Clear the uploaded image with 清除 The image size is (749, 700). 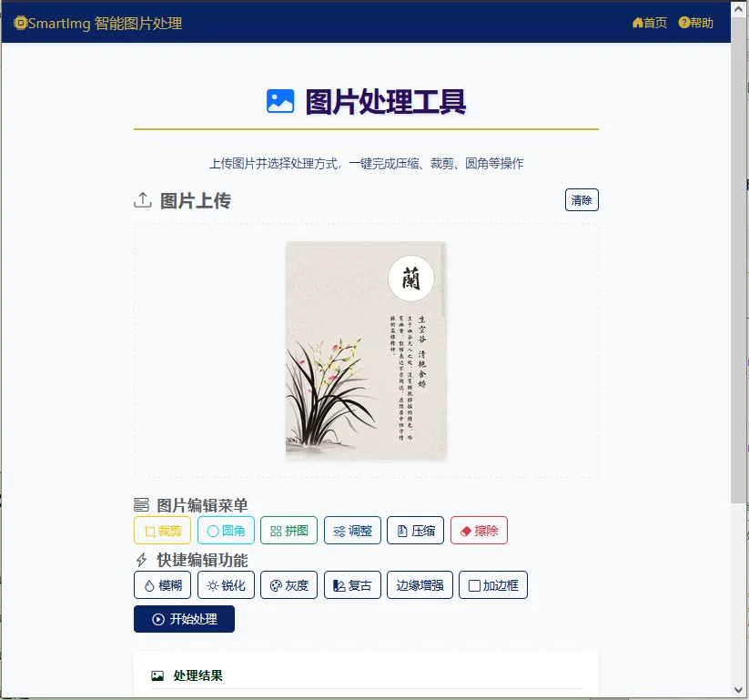tap(582, 199)
